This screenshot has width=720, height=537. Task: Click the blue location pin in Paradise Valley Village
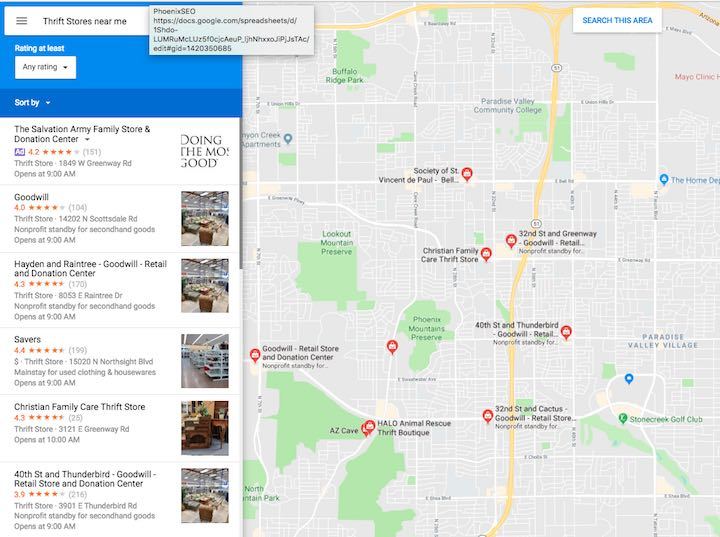pyautogui.click(x=629, y=379)
